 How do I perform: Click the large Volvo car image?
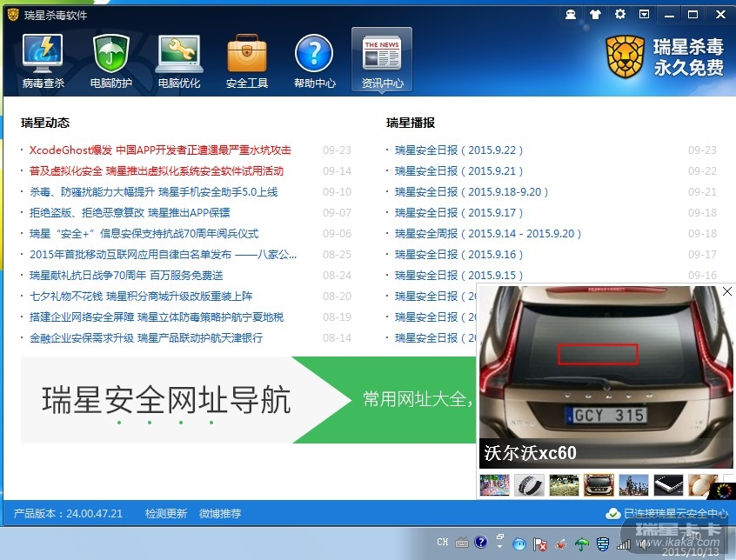coord(606,377)
